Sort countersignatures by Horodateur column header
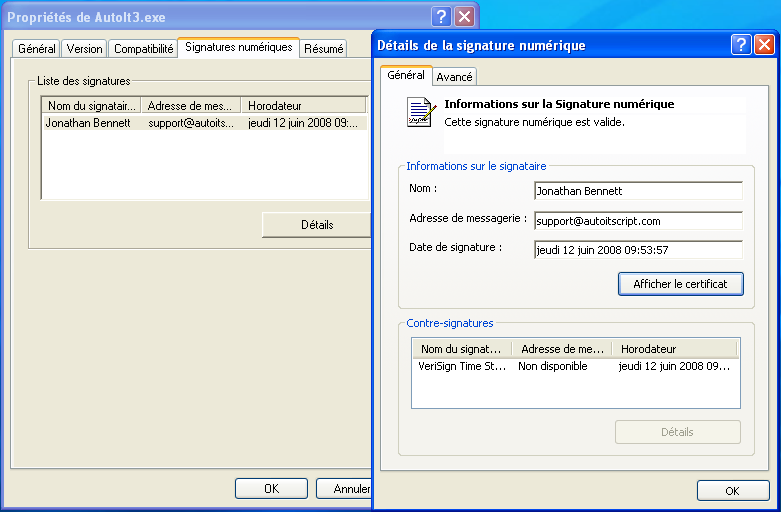This screenshot has height=512, width=781. (x=674, y=349)
